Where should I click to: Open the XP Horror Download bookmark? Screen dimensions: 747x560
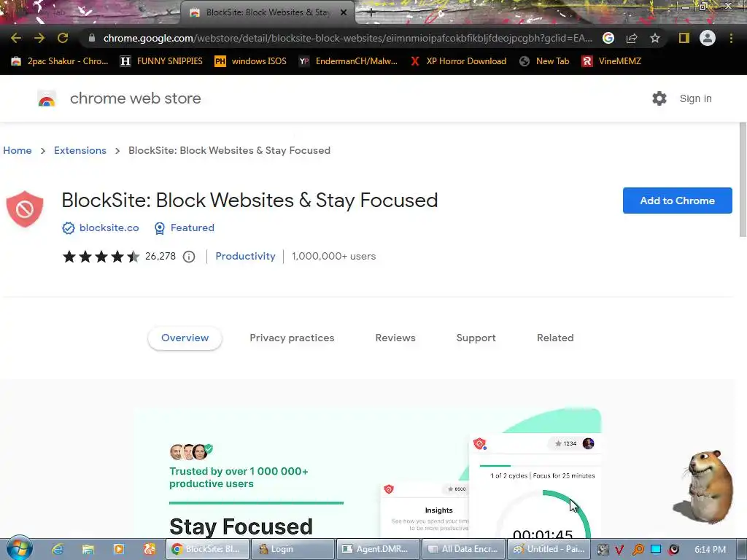(x=458, y=61)
